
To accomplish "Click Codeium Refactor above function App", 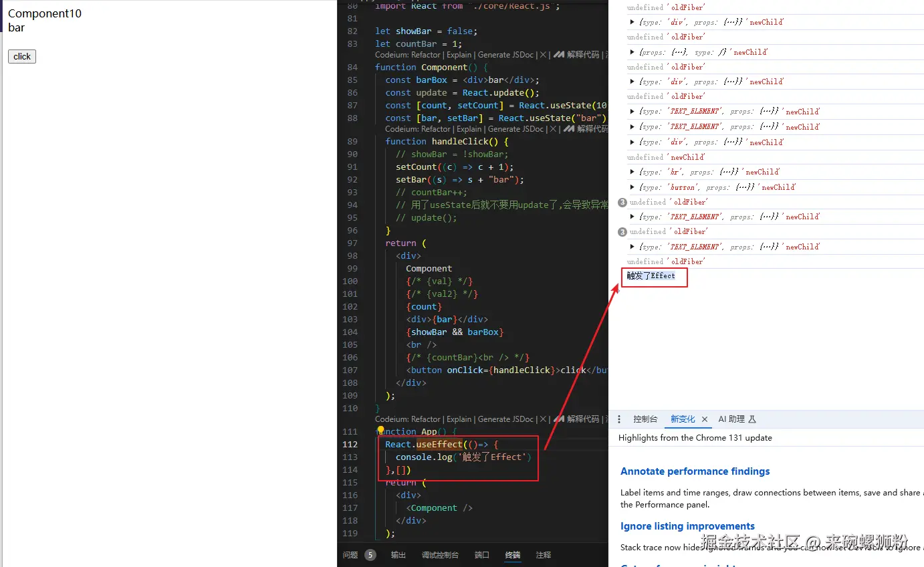I will 408,419.
